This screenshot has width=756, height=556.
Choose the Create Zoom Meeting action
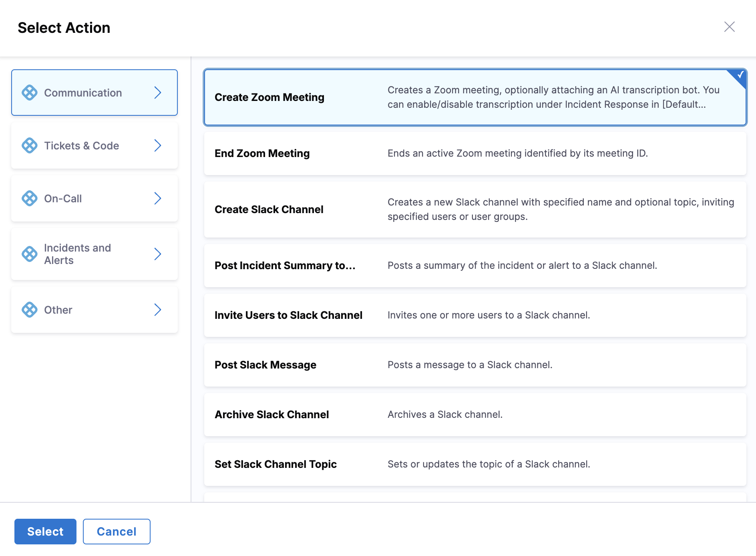(475, 97)
